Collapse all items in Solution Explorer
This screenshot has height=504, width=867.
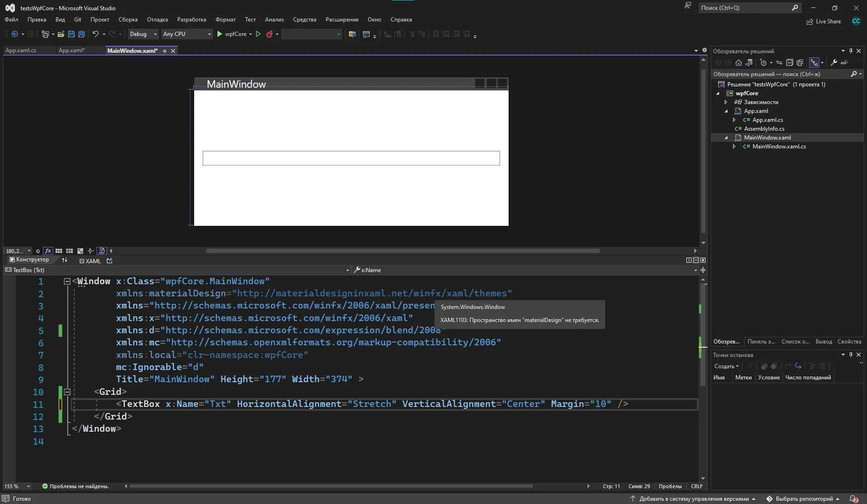click(790, 63)
